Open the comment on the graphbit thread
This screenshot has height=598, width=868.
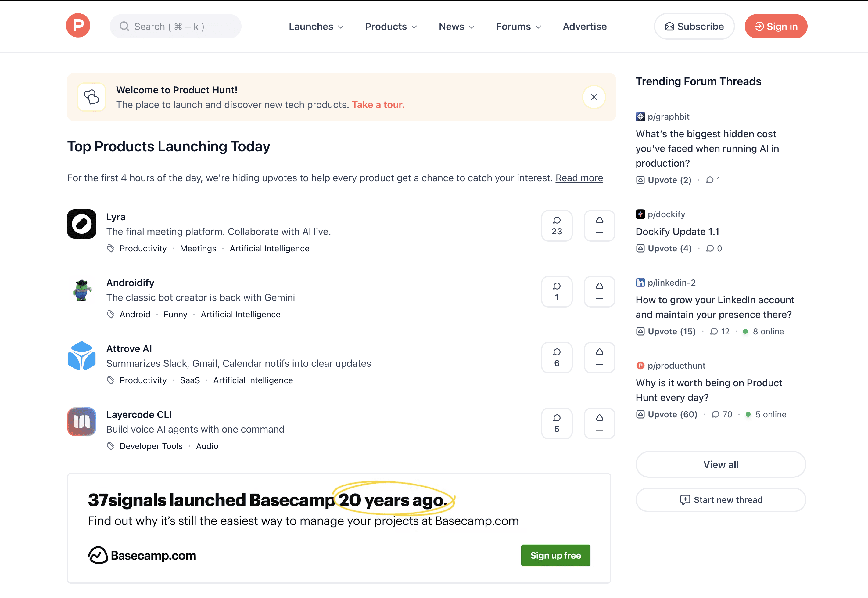tap(713, 180)
